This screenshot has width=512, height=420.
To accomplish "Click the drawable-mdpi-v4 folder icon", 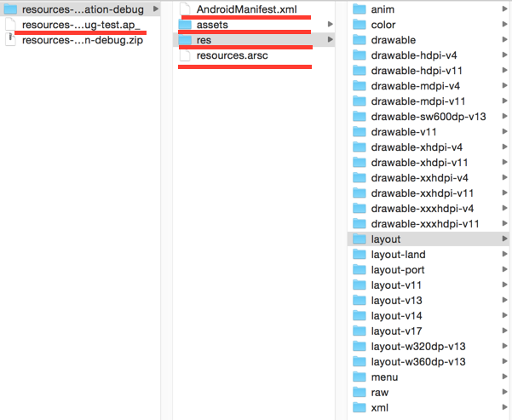I will point(360,86).
